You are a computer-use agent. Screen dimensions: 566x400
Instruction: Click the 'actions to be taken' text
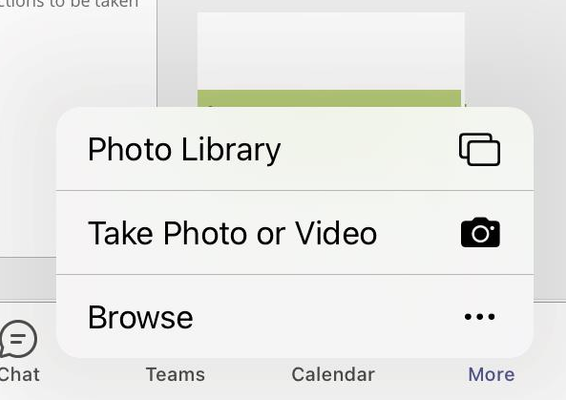point(69,4)
